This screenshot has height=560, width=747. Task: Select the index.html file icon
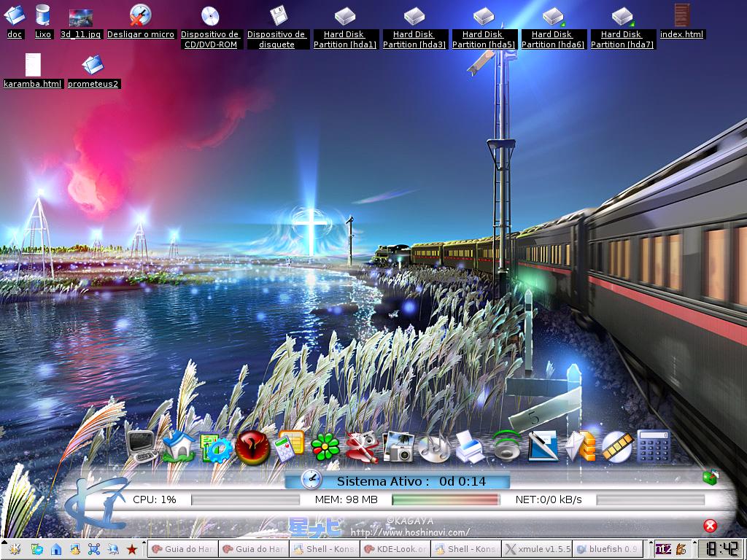682,15
